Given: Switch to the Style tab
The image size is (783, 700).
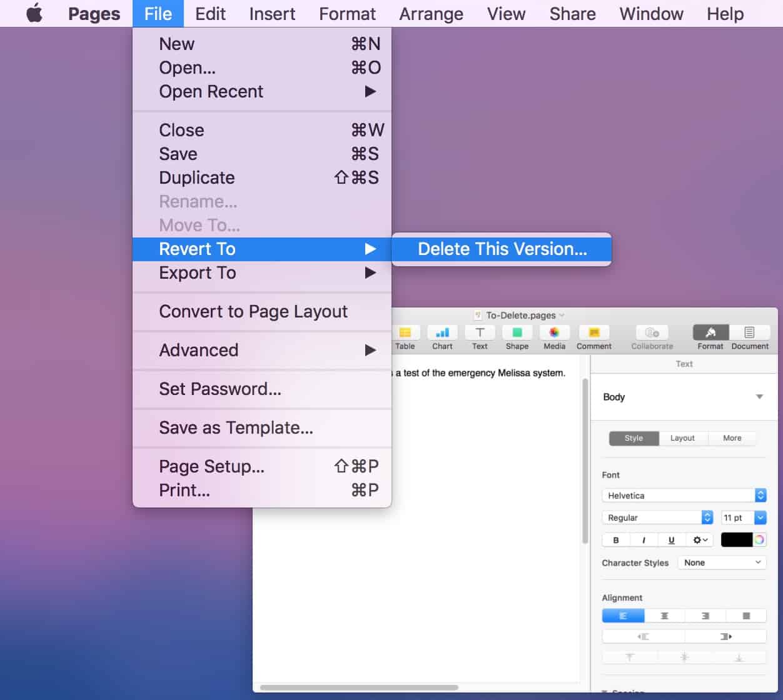Looking at the screenshot, I should click(634, 438).
